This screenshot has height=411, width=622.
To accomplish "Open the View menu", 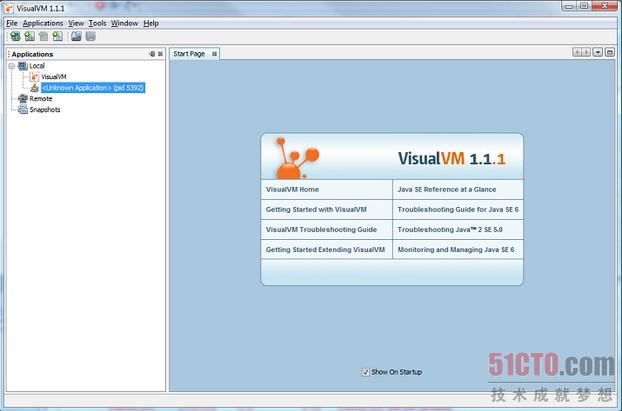I will pyautogui.click(x=76, y=23).
